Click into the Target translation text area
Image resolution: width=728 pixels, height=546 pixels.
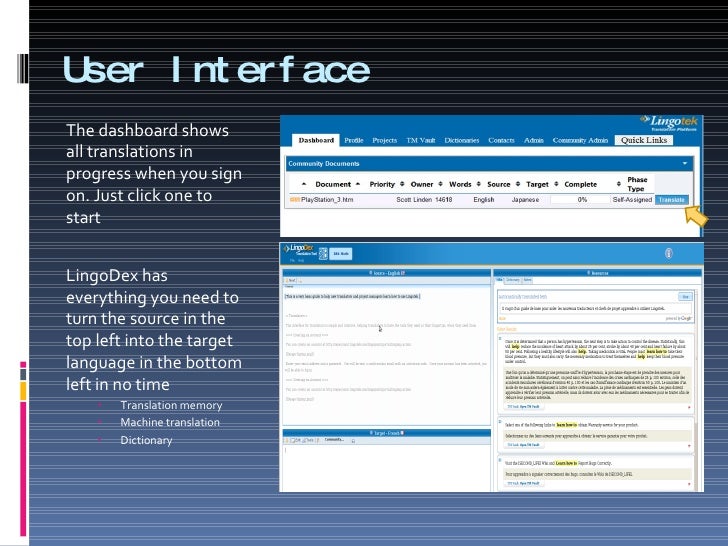[x=386, y=467]
